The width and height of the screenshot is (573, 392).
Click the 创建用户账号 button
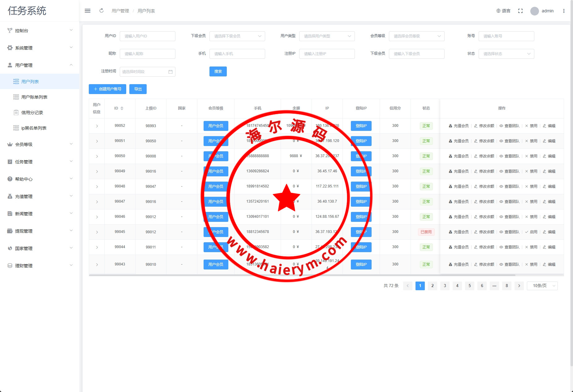click(107, 89)
